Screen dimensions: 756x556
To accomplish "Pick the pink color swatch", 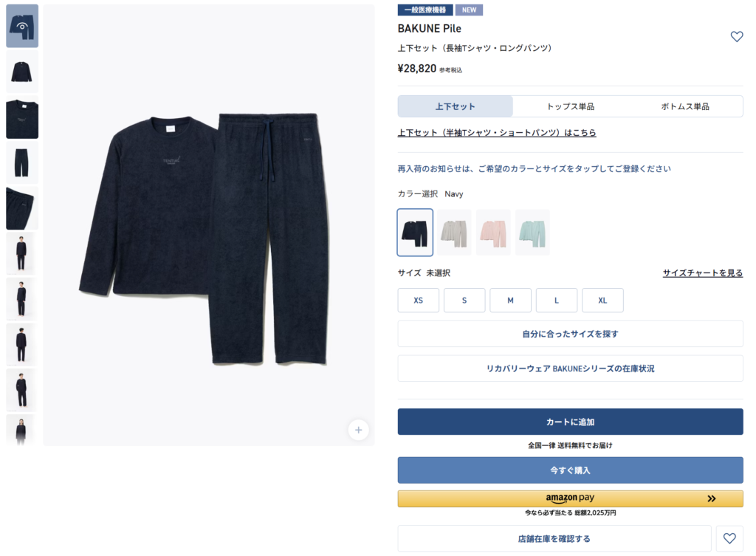I will (493, 233).
